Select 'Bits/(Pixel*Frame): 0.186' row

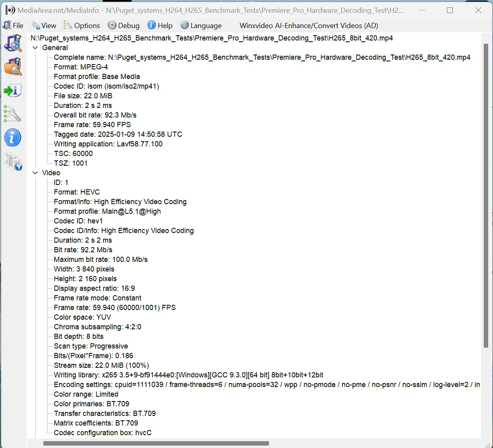point(94,356)
